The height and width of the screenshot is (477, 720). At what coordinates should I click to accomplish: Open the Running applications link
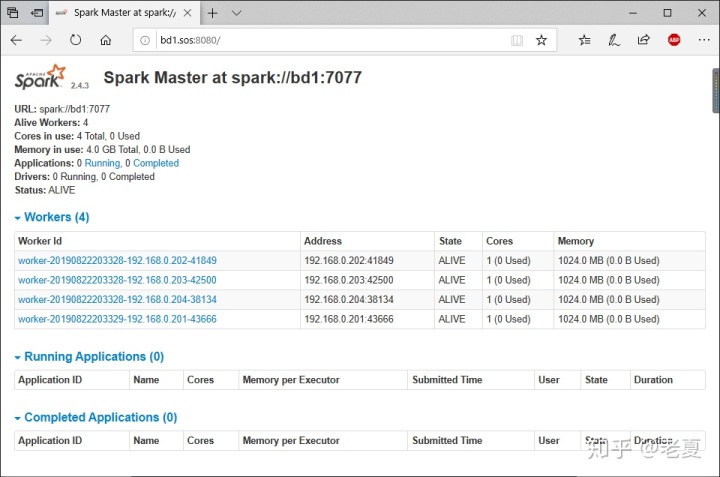102,163
